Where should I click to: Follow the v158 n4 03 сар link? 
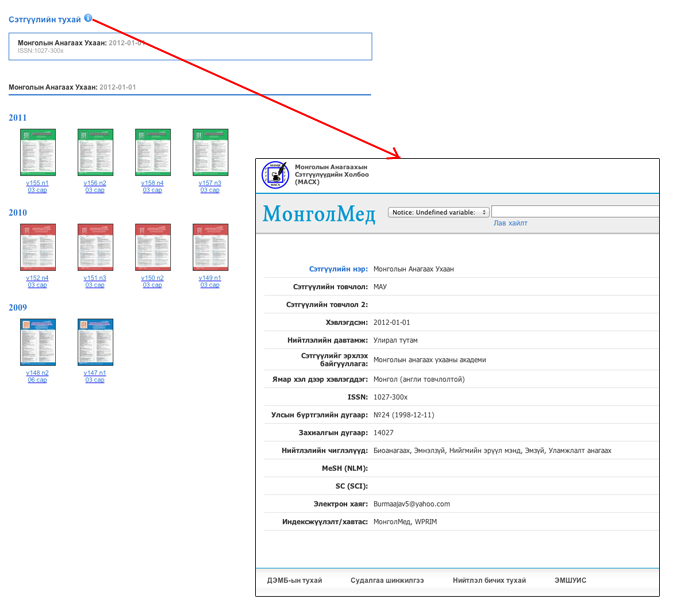(x=152, y=187)
